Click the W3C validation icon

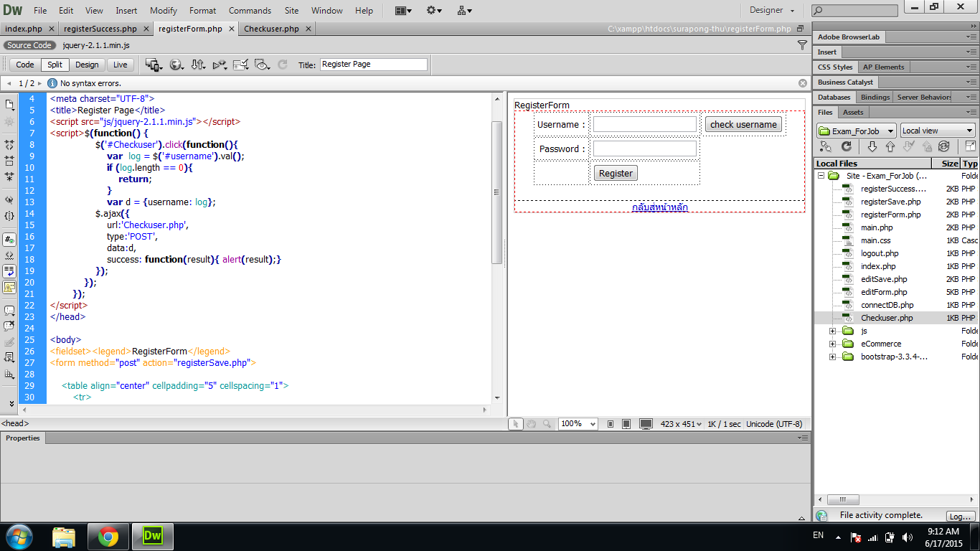(x=220, y=65)
